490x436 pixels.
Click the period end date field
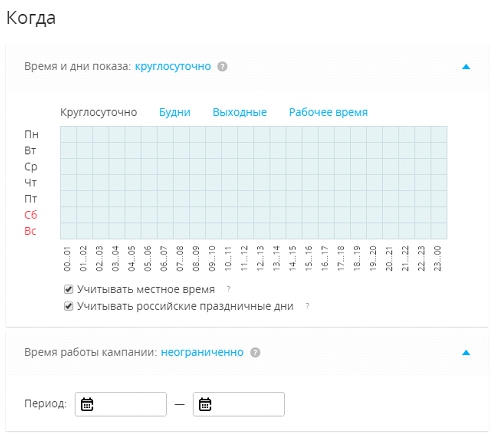tap(239, 404)
